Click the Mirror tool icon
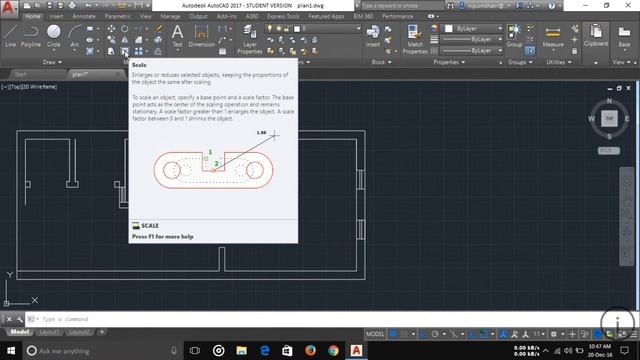 coord(124,40)
